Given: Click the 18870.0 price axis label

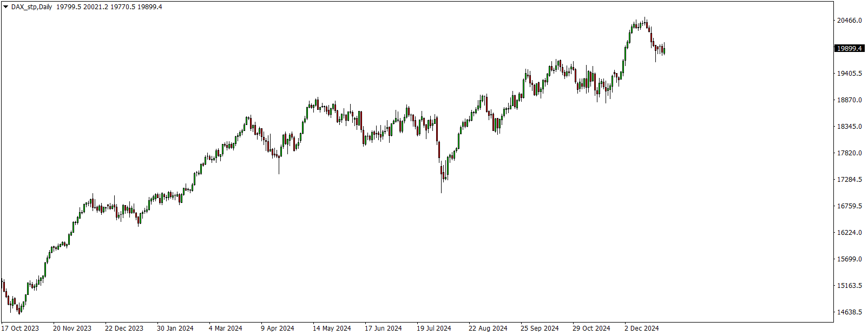Looking at the screenshot, I should coord(849,100).
